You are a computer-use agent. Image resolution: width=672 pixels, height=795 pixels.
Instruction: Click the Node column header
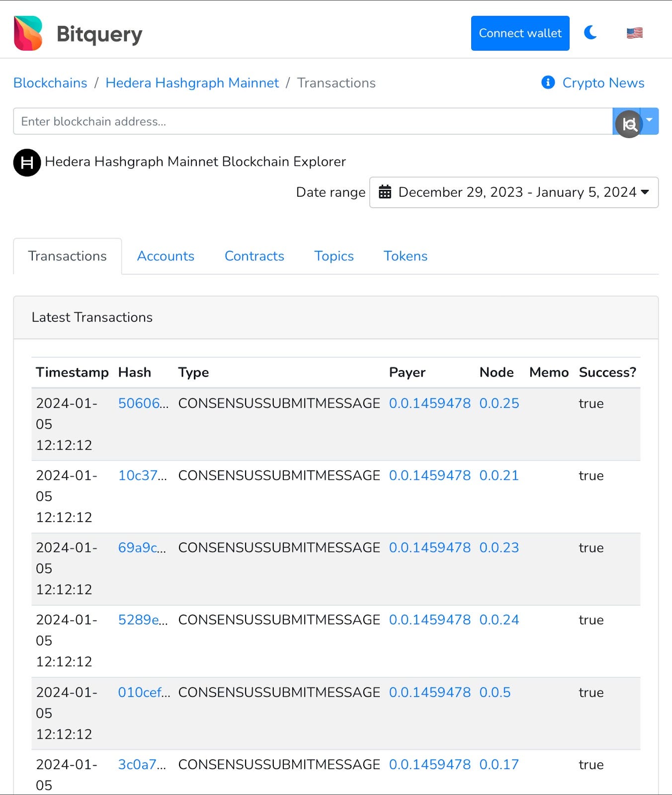click(x=496, y=372)
